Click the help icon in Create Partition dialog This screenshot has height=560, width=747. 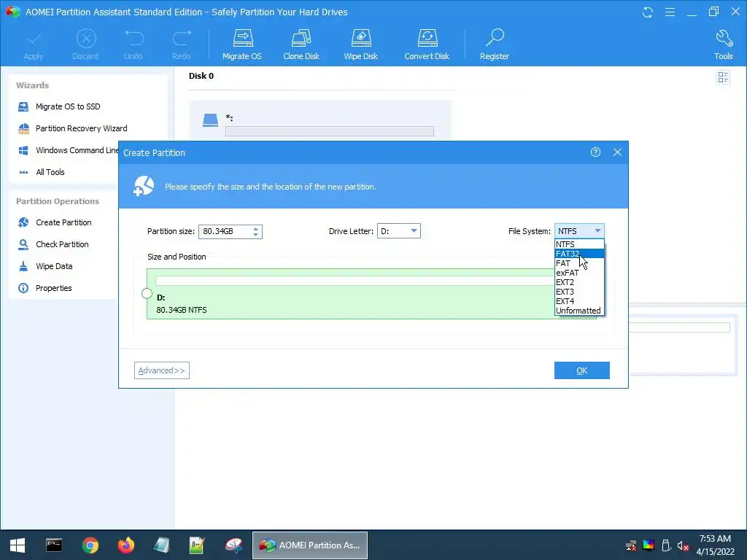(x=595, y=152)
